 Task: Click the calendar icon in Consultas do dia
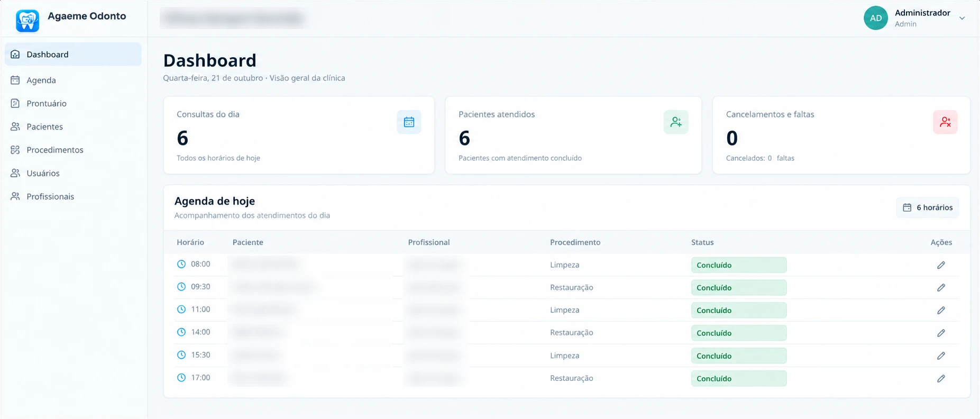click(409, 122)
